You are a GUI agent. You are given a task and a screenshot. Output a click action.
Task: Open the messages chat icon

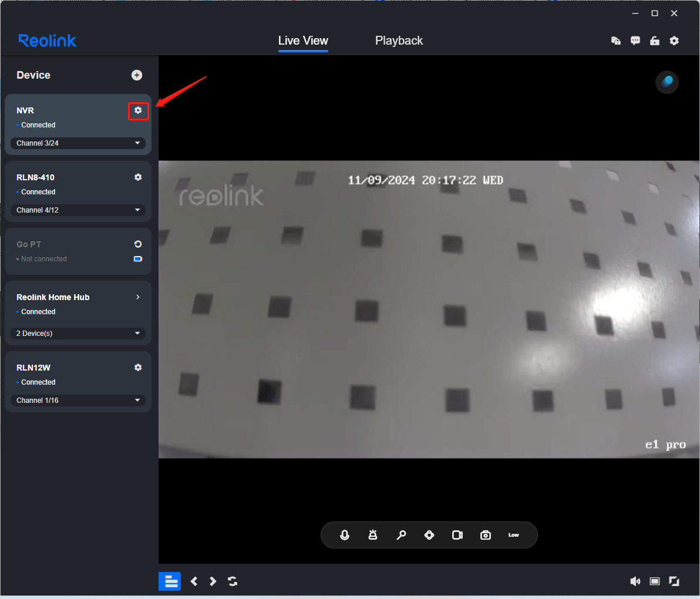[635, 41]
